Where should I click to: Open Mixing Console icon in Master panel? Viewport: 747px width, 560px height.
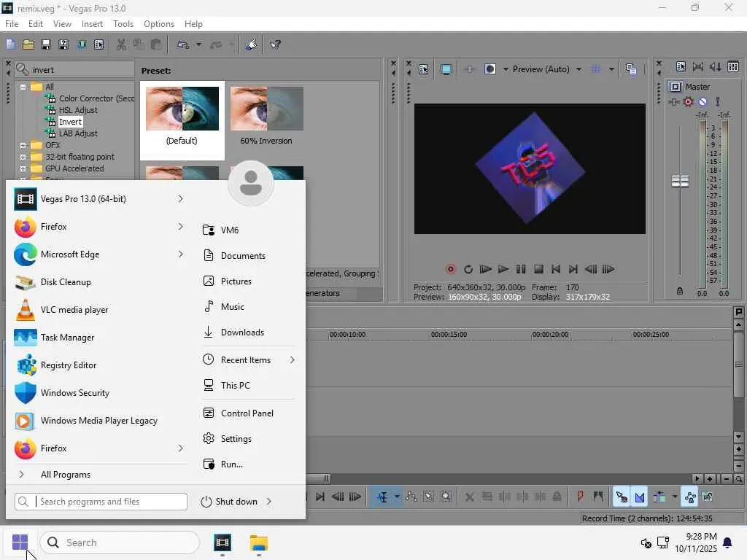tap(733, 67)
